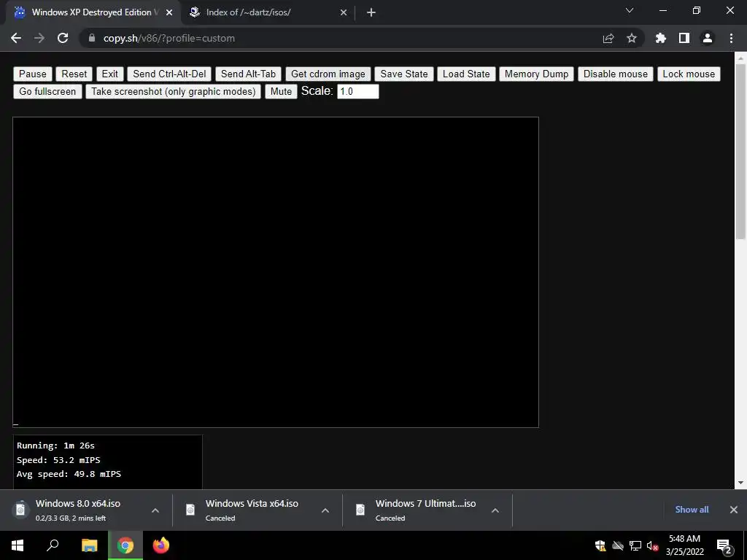Viewport: 747px width, 560px height.
Task: Close the Index of /~dartz/isos/ tab
Action: [x=344, y=12]
